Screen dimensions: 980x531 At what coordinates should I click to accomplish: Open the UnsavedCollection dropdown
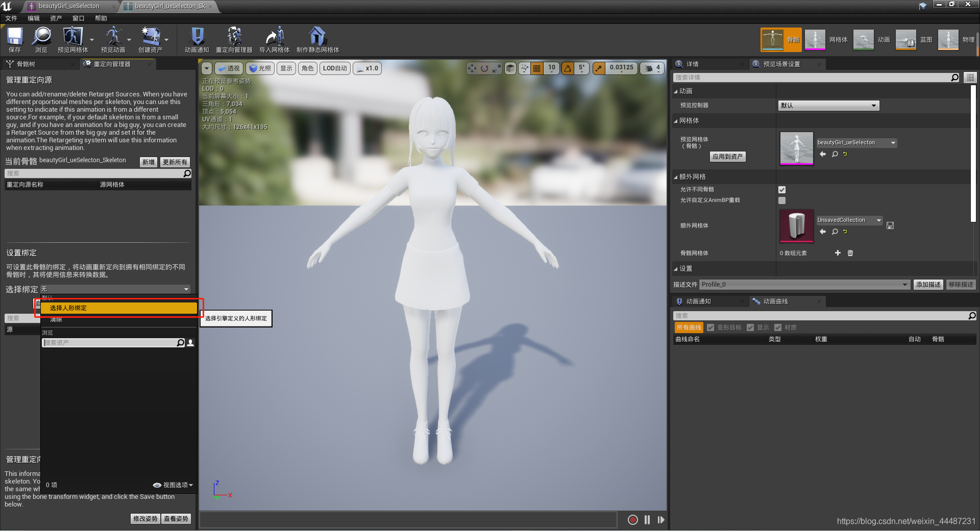849,220
